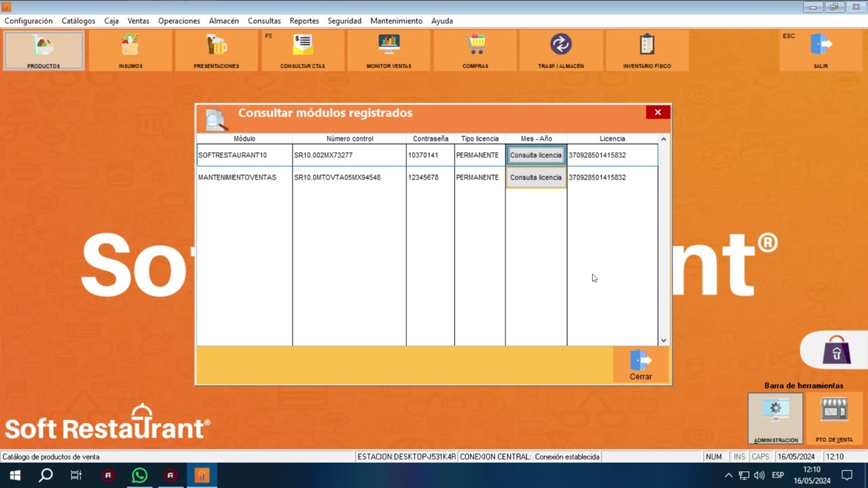Open the Caja menu
868x488 pixels.
[x=111, y=21]
